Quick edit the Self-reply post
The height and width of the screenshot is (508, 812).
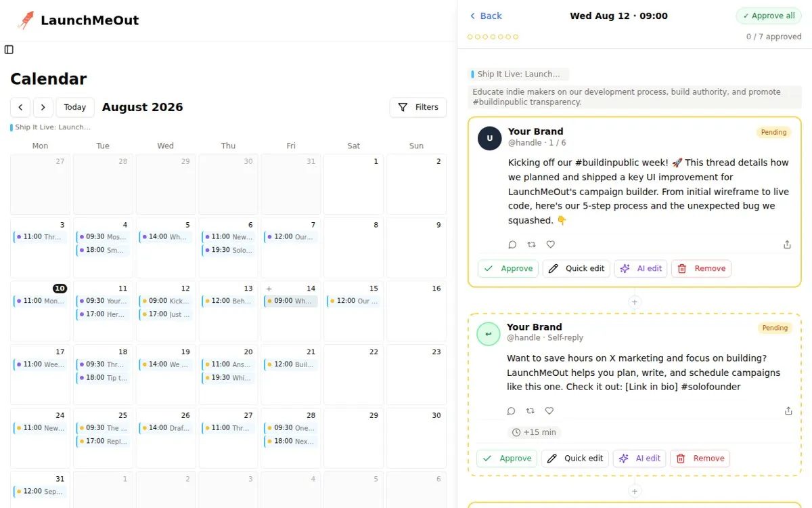coord(575,458)
